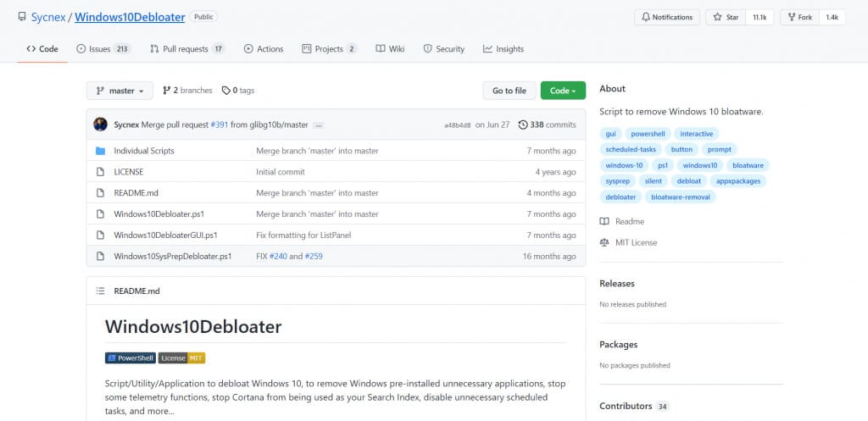Click the commit history clock icon
This screenshot has width=868, height=421.
523,125
